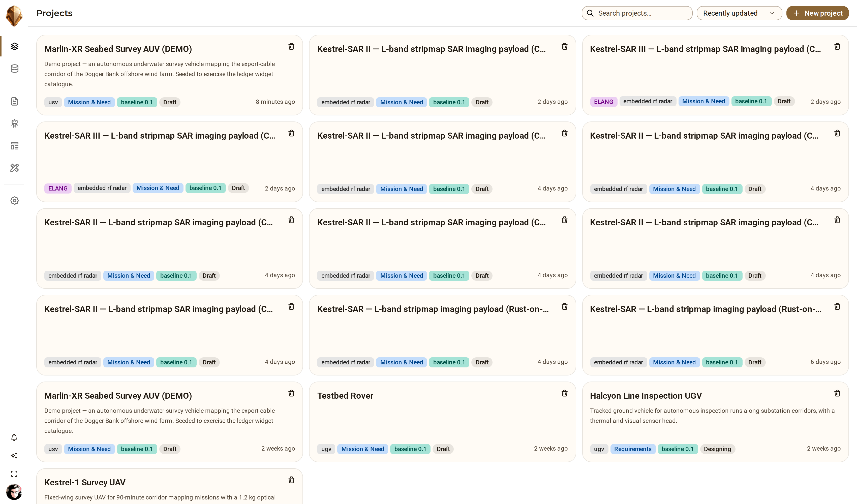The image size is (857, 504).
Task: Open the notifications bell icon
Action: [14, 437]
